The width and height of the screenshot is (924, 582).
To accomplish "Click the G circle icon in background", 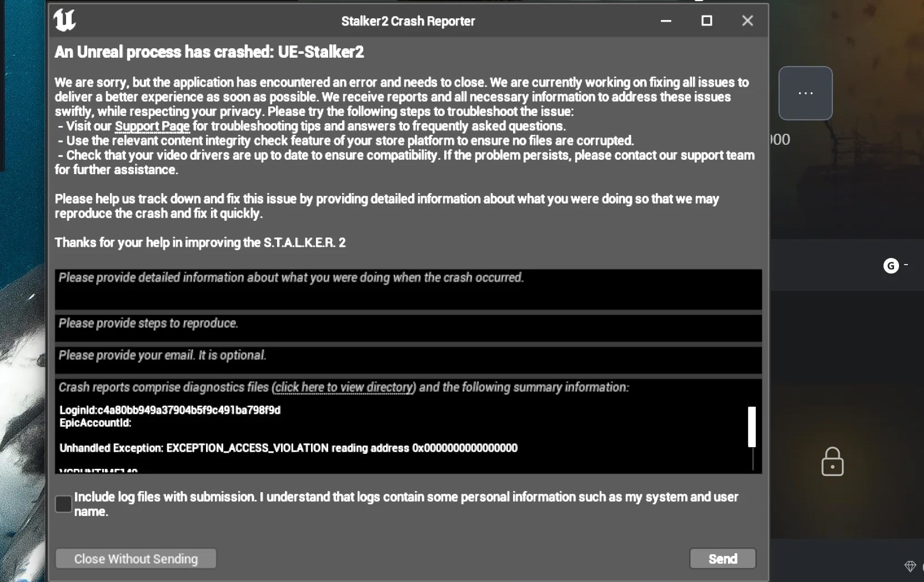I will pyautogui.click(x=891, y=266).
